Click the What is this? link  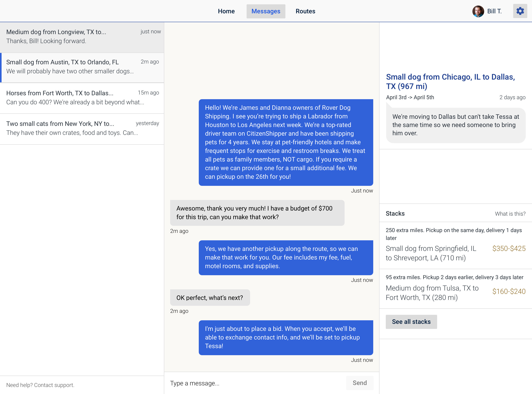click(510, 214)
